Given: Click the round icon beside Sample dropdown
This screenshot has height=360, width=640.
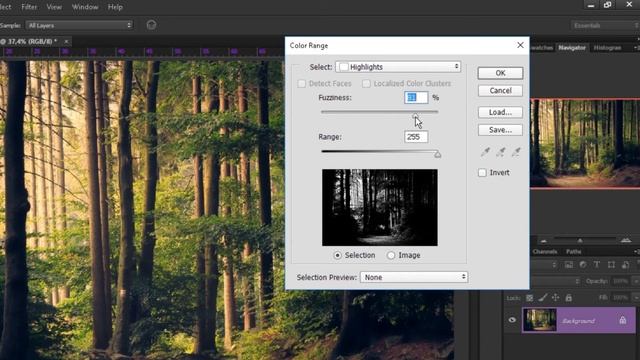Looking at the screenshot, I should (x=151, y=25).
